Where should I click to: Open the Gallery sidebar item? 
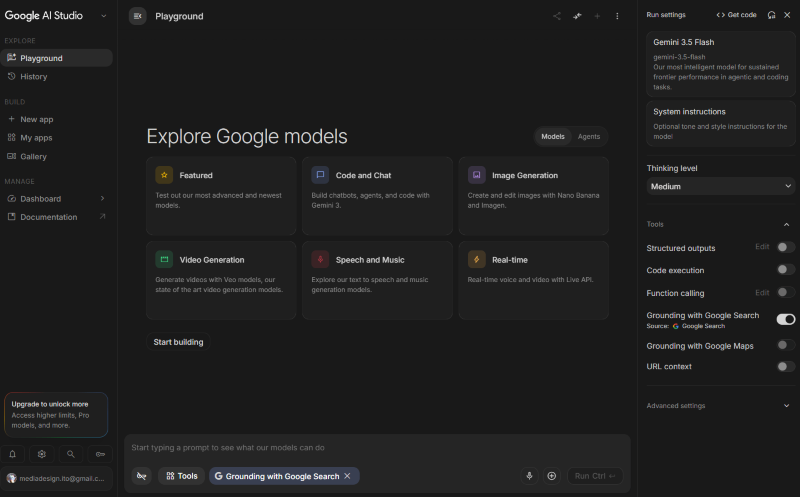56,157
